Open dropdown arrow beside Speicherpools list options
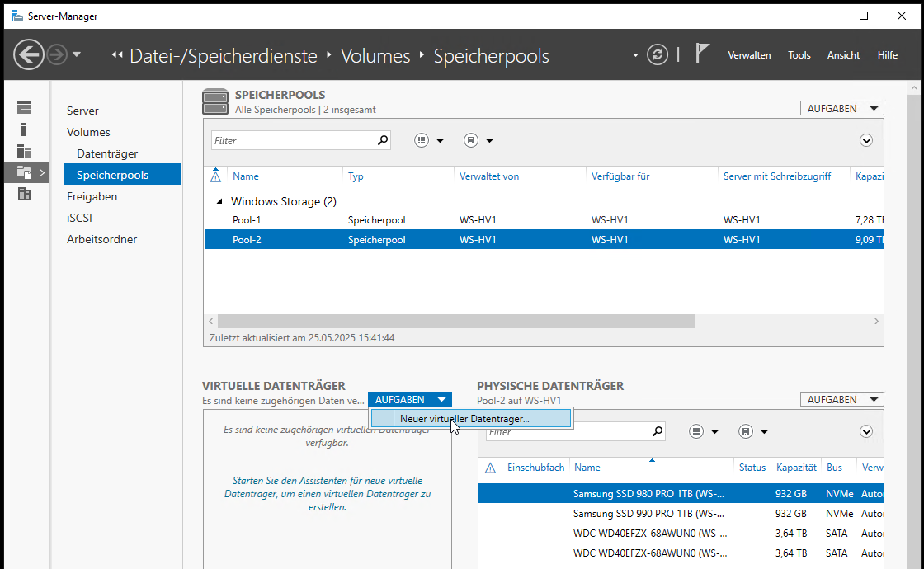 tap(441, 141)
